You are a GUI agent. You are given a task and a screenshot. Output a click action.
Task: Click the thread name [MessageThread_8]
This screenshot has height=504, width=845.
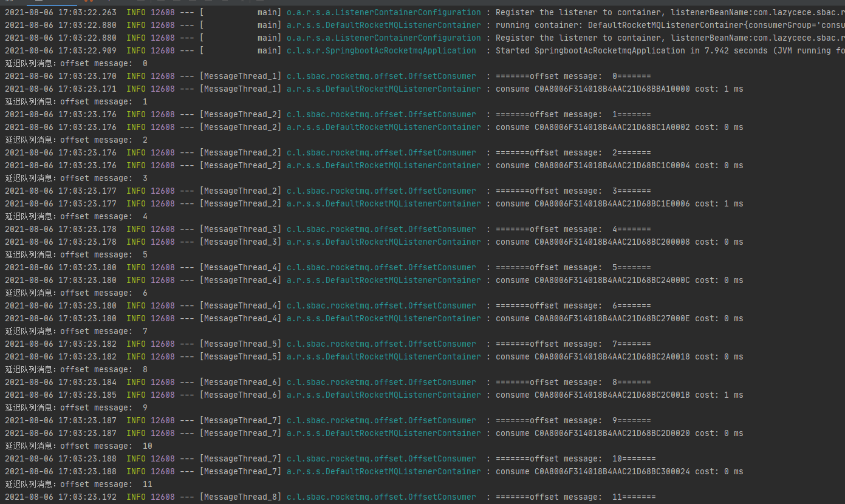click(x=241, y=497)
